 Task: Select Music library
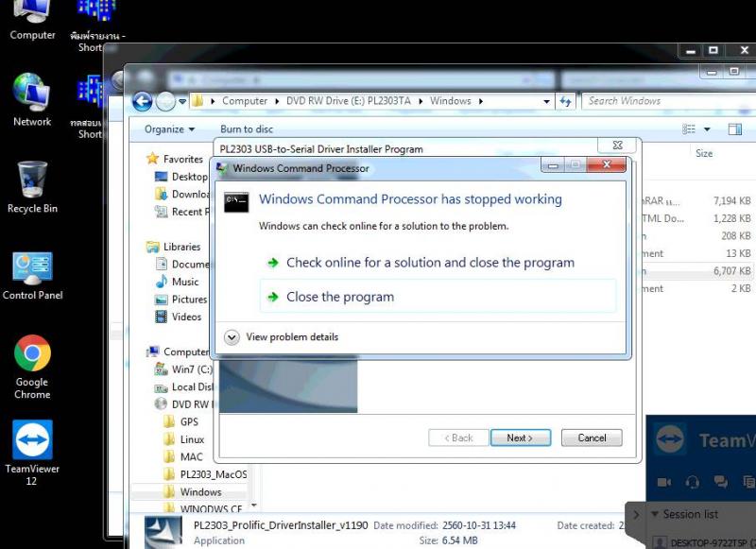pyautogui.click(x=177, y=282)
